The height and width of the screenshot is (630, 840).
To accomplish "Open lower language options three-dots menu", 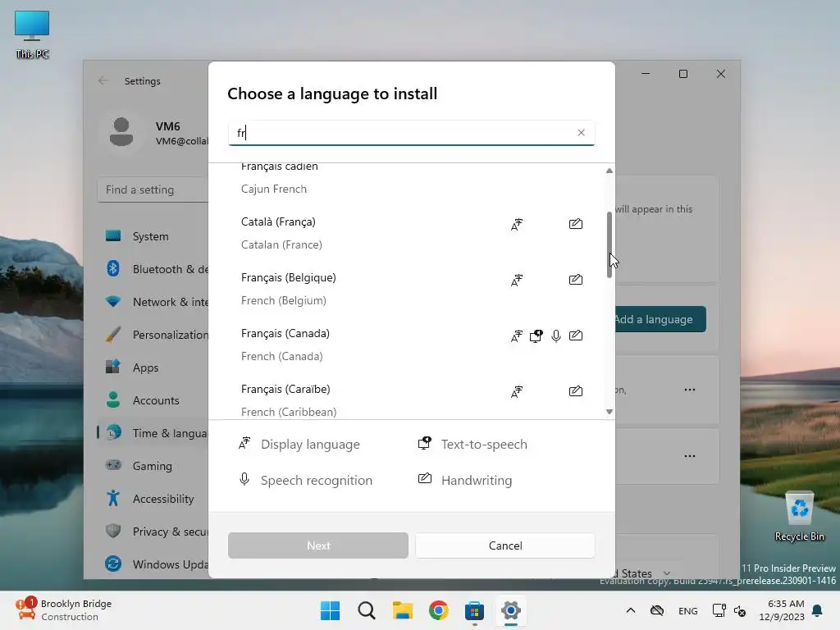I will tap(689, 456).
